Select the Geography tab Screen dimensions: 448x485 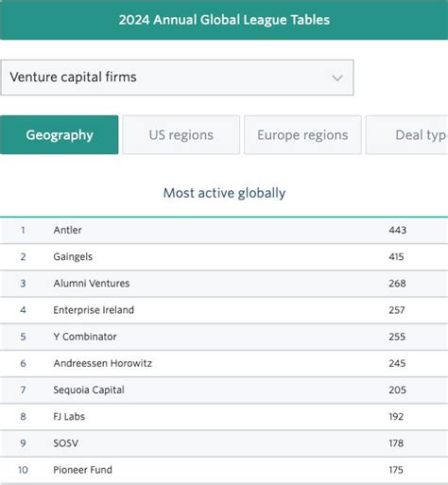60,135
